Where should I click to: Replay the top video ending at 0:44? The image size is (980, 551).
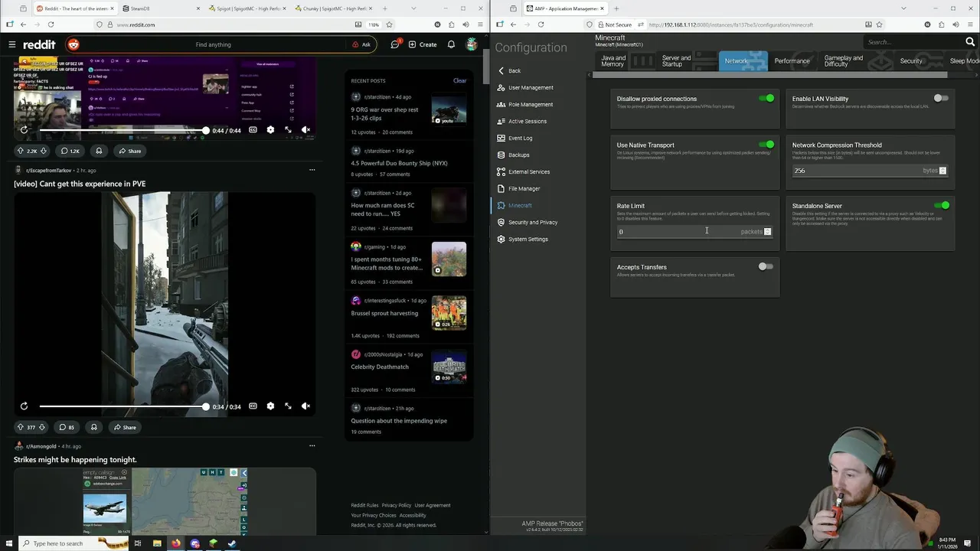pyautogui.click(x=24, y=130)
